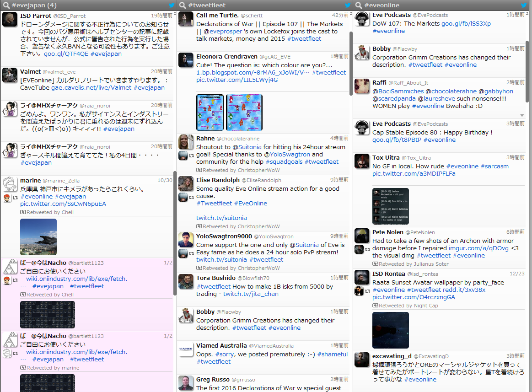Viewport: 532px width, 392px height.
Task: Open ISD Rontea's wallpaper thumbnail
Action: coord(391,330)
